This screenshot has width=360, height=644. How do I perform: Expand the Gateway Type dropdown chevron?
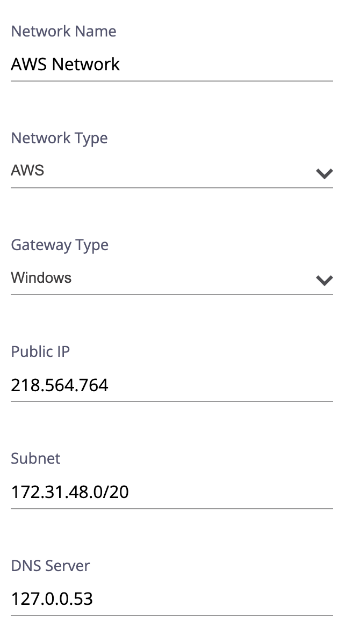325,280
